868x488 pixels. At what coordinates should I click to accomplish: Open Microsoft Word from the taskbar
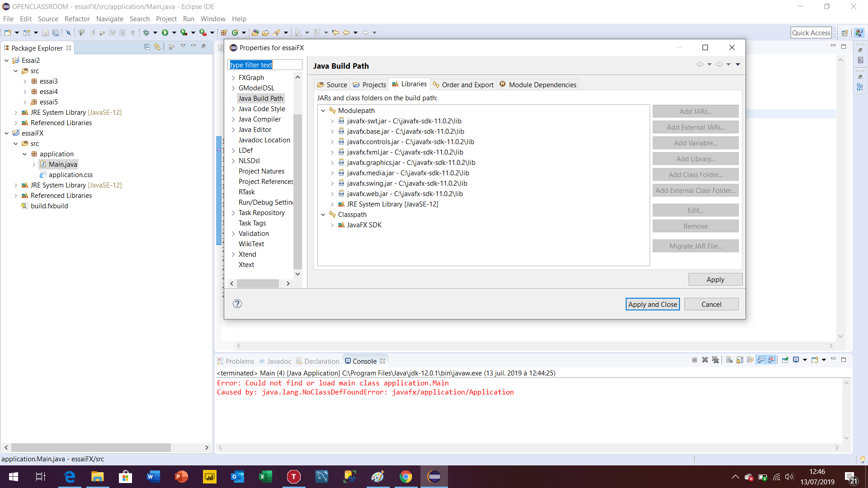click(154, 477)
